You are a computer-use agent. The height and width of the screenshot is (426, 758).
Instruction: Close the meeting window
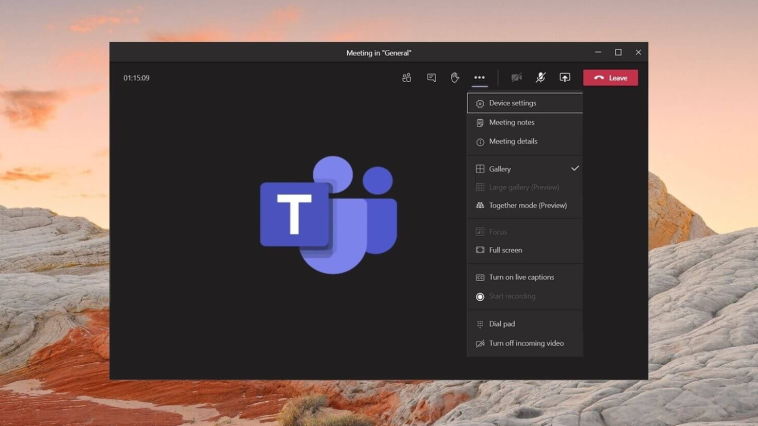[638, 52]
